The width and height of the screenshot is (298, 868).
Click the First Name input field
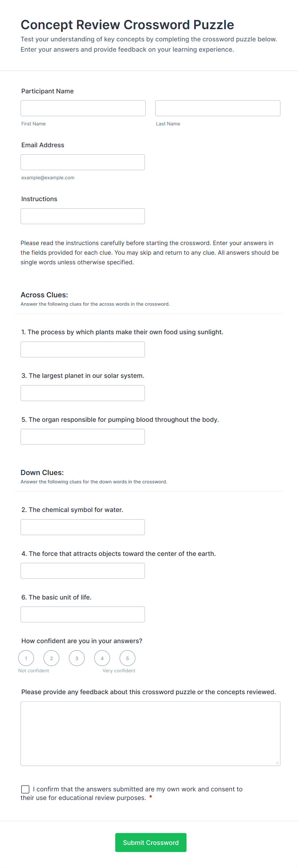click(83, 108)
